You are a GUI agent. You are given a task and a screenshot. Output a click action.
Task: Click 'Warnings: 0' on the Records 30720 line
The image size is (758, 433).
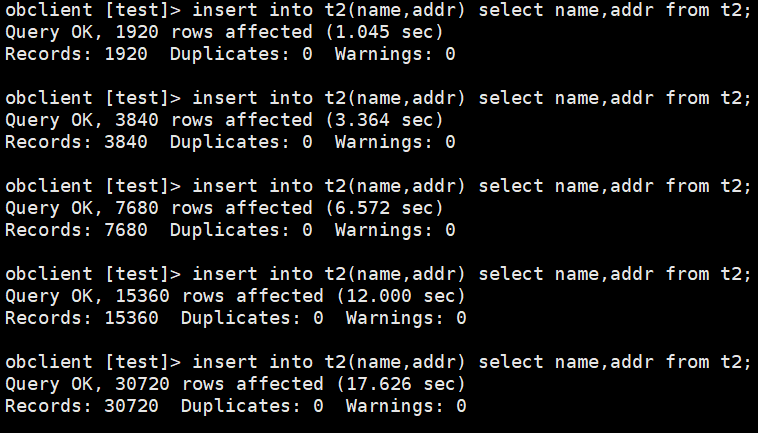pyautogui.click(x=405, y=406)
